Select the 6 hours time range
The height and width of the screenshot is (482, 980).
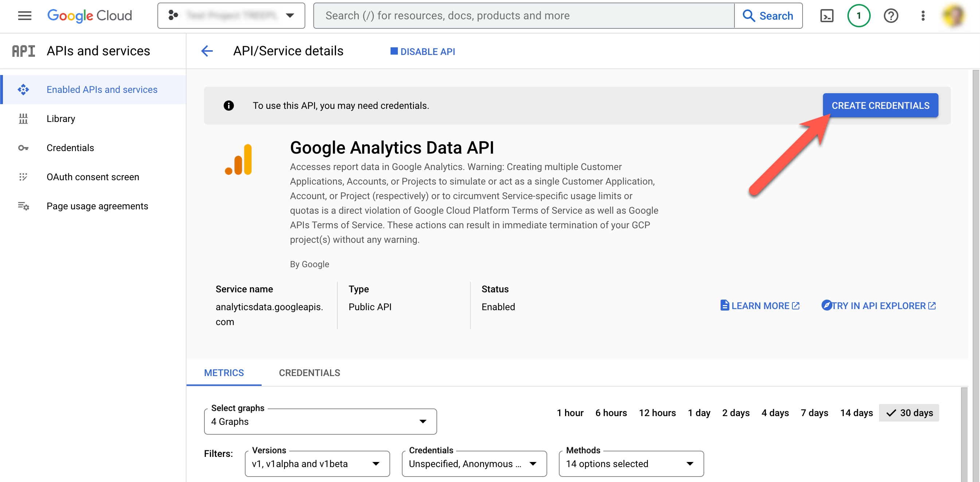tap(611, 413)
